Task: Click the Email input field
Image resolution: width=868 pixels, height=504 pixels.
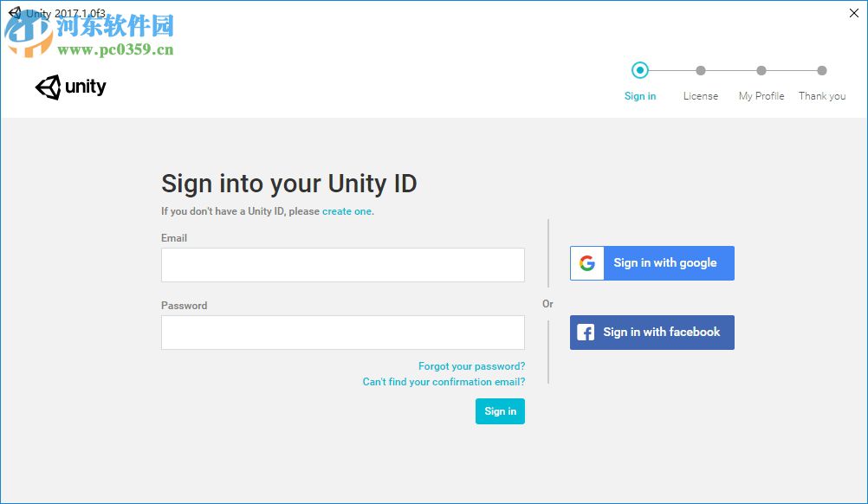Action: click(x=342, y=265)
